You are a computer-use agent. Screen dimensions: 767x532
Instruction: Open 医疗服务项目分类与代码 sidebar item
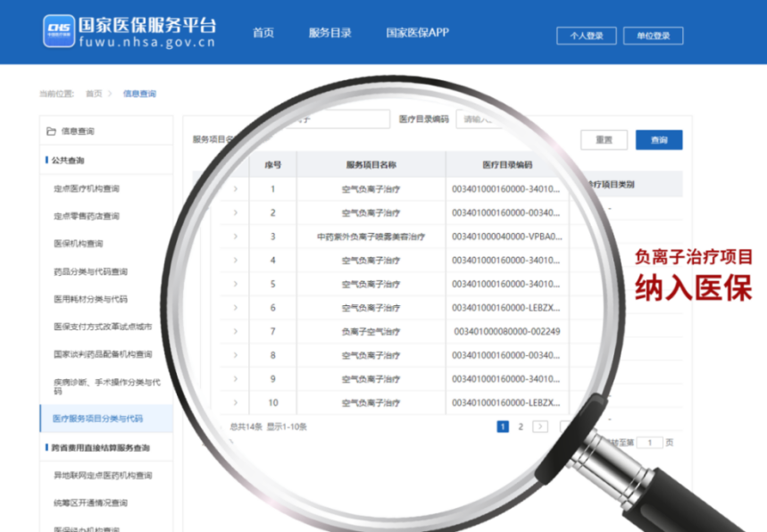pos(97,418)
